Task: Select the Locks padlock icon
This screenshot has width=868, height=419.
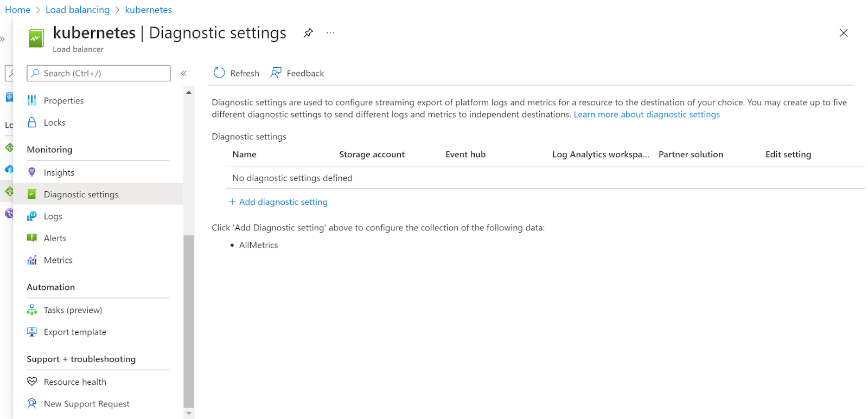Action: [x=32, y=123]
